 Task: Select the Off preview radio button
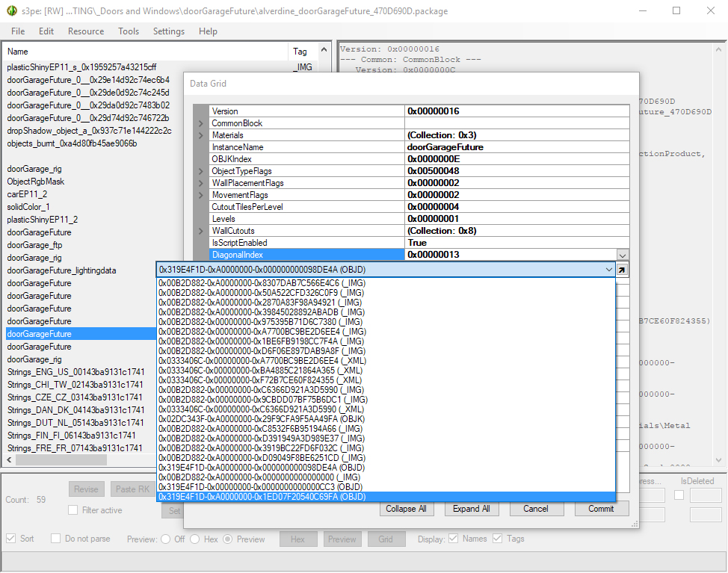(x=165, y=539)
